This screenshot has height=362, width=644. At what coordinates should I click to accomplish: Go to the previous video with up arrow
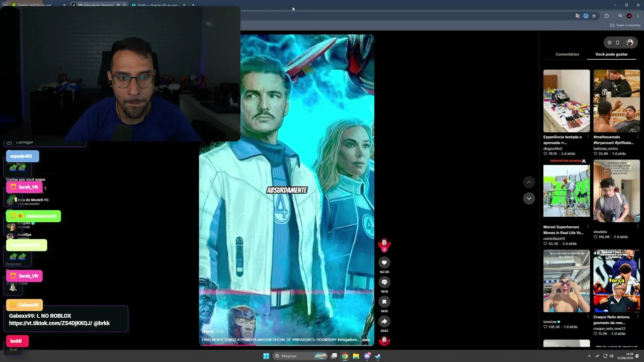[x=528, y=182]
